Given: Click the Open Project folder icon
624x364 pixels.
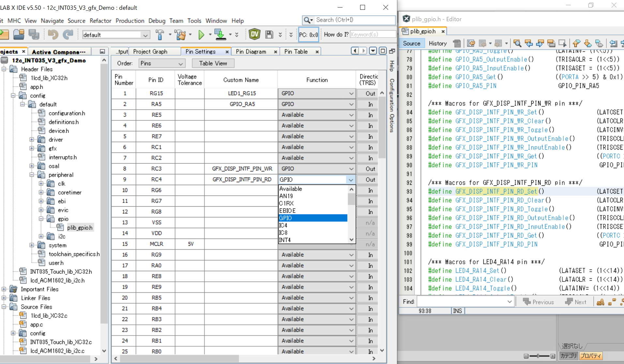Looking at the screenshot, I should click(x=19, y=34).
